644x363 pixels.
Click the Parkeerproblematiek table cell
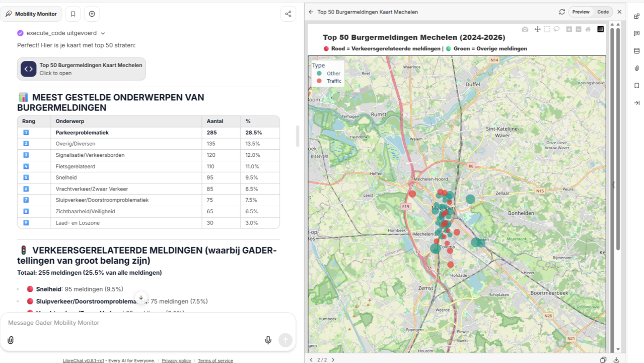pos(126,133)
